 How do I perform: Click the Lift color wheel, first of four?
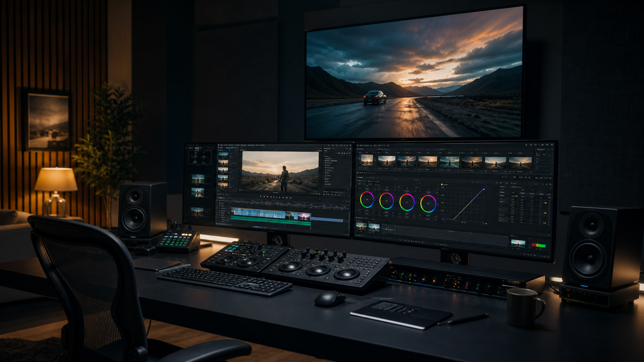pos(367,200)
